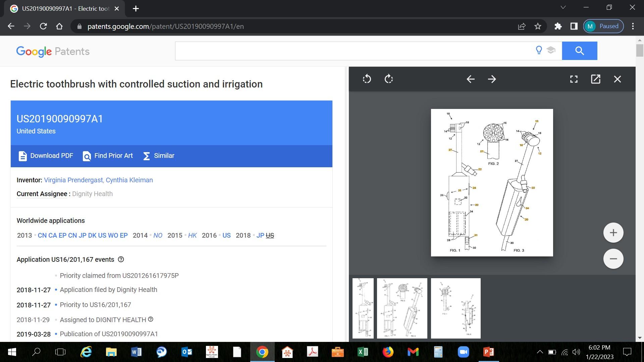Rotate the patent image clockwise
Image resolution: width=644 pixels, height=362 pixels.
(x=389, y=79)
